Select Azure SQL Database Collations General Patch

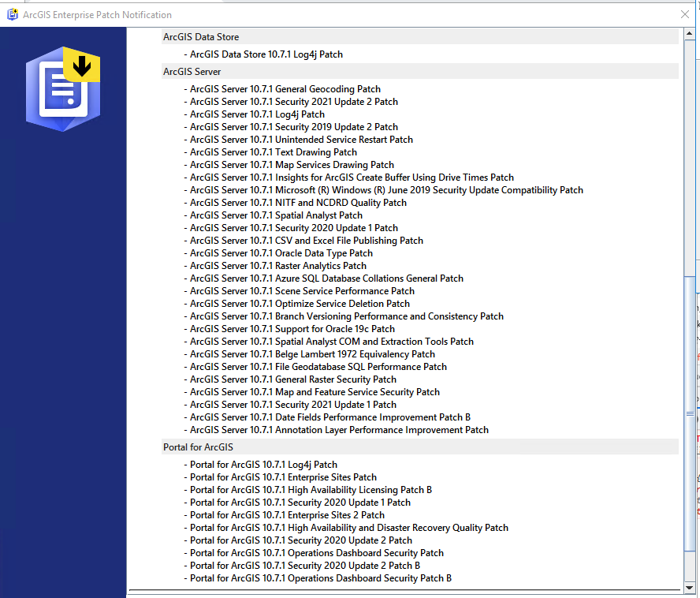click(x=324, y=278)
